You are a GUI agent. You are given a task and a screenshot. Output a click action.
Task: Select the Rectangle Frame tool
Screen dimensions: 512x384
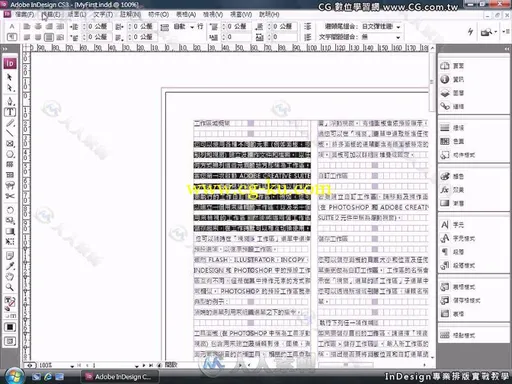10,144
